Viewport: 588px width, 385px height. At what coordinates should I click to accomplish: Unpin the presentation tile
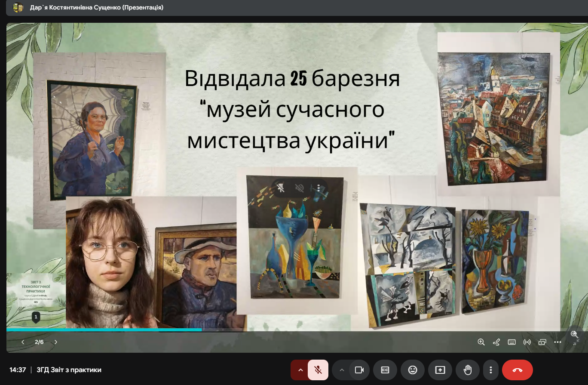(x=281, y=188)
